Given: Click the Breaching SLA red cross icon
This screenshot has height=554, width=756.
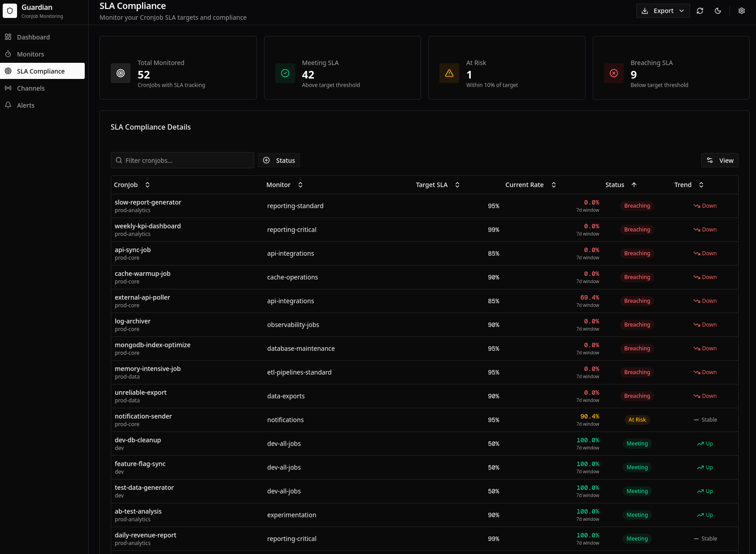Looking at the screenshot, I should [x=613, y=73].
